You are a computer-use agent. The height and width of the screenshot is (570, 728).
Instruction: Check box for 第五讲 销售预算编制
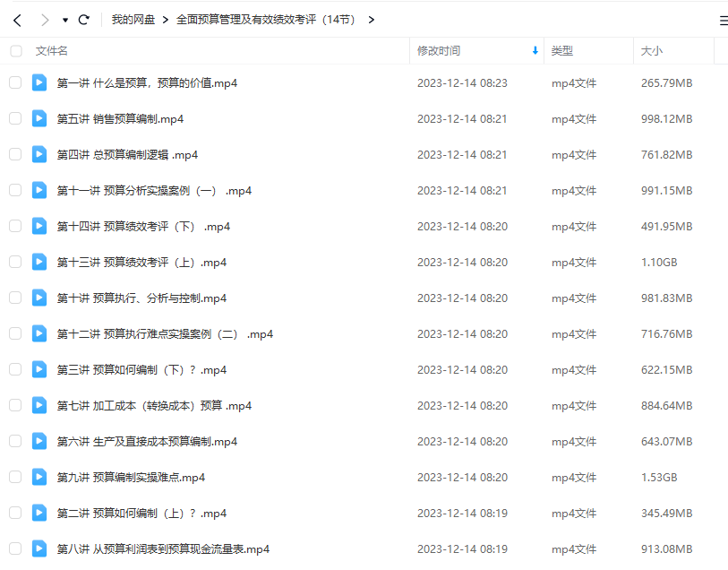point(15,118)
